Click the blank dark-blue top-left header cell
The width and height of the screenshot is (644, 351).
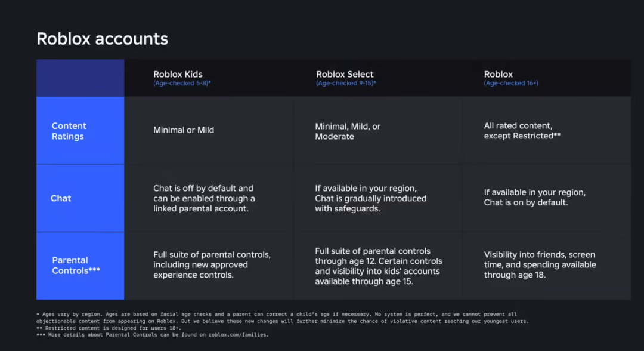click(x=80, y=78)
